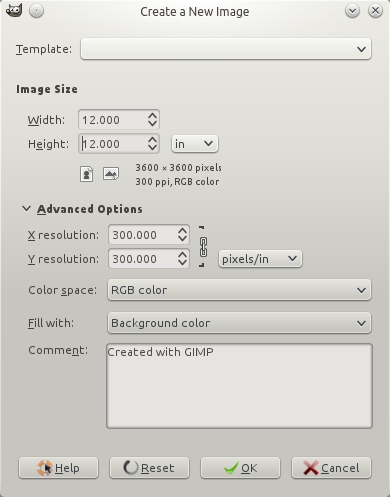Open the Color space dropdown
Image resolution: width=390 pixels, height=497 pixels.
point(239,290)
